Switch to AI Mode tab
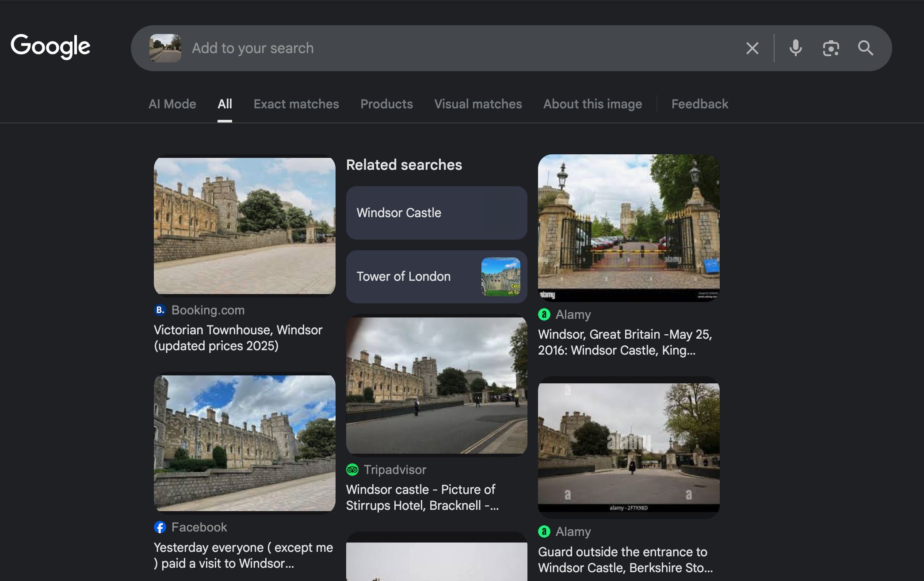Viewport: 924px width, 581px height. tap(172, 104)
